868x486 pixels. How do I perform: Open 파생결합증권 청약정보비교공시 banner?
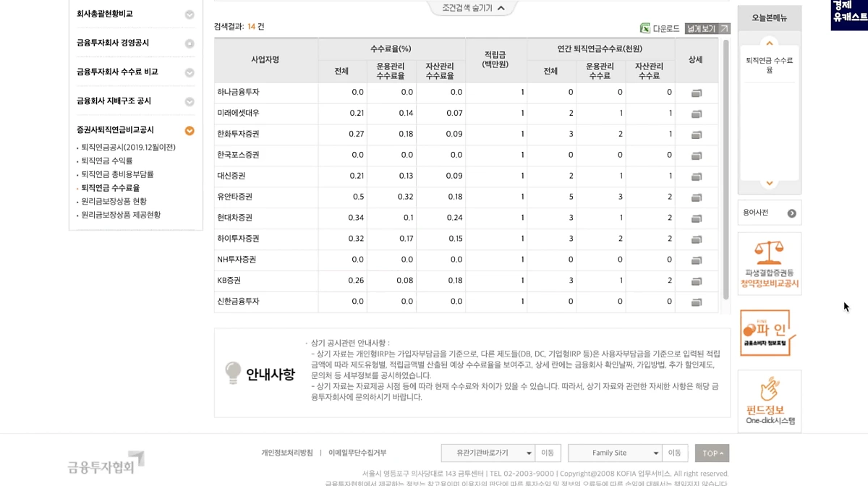[x=770, y=264]
